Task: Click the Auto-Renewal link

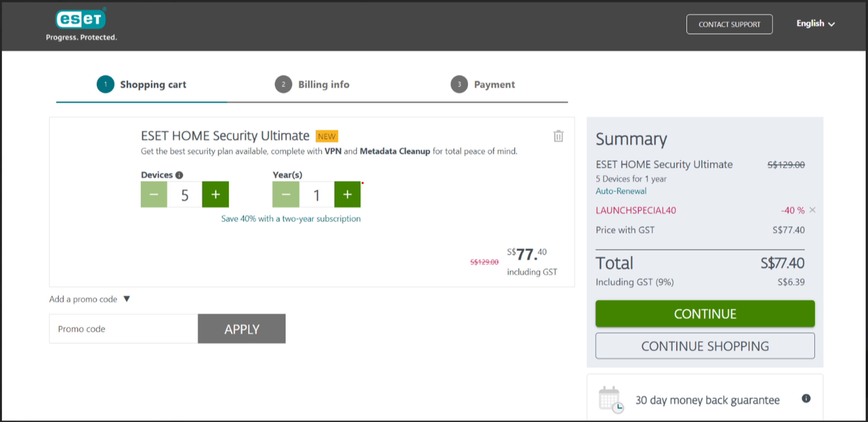Action: (621, 191)
